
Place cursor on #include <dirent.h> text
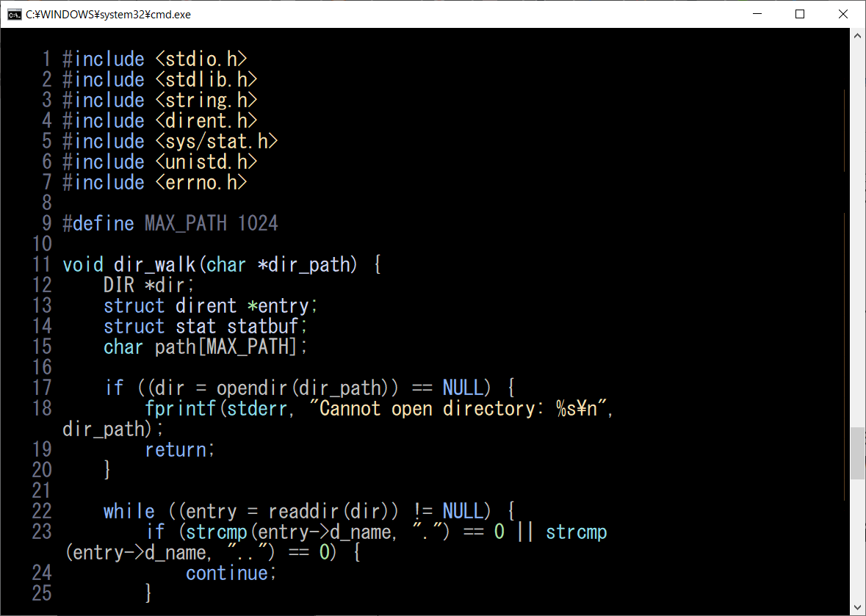coord(159,120)
